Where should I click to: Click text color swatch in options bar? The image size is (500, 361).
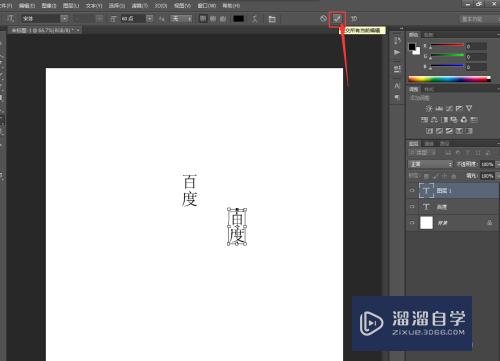coord(238,19)
